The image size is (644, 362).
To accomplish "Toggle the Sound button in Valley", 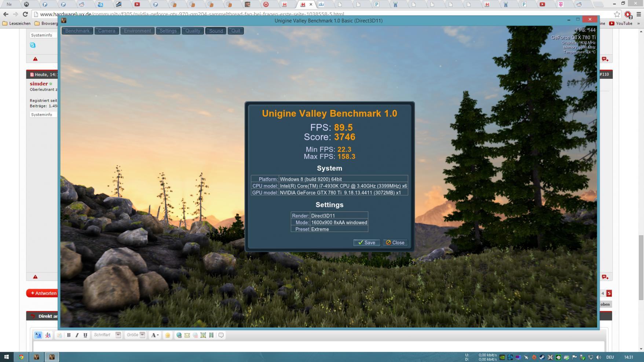I will pyautogui.click(x=216, y=31).
